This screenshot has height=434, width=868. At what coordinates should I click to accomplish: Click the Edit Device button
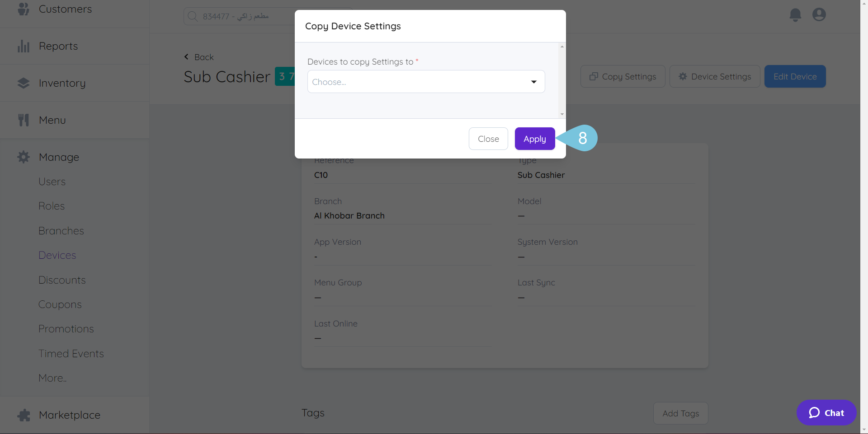795,76
